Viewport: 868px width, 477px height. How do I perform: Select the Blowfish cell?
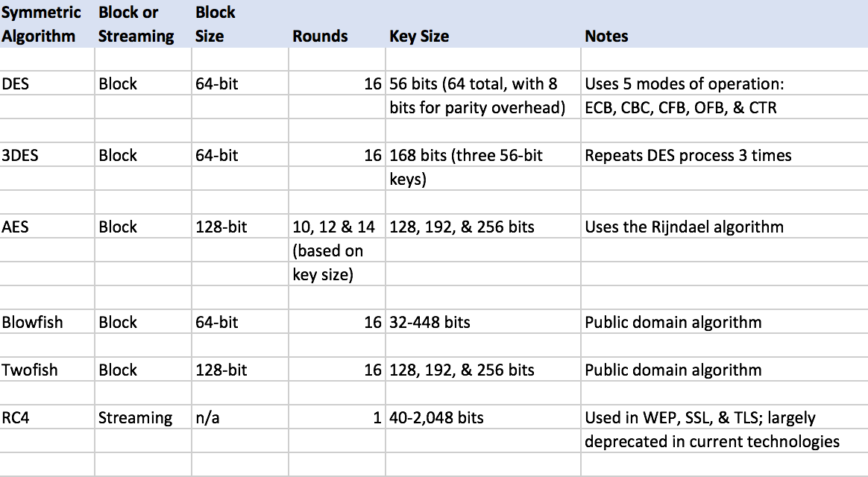point(32,323)
